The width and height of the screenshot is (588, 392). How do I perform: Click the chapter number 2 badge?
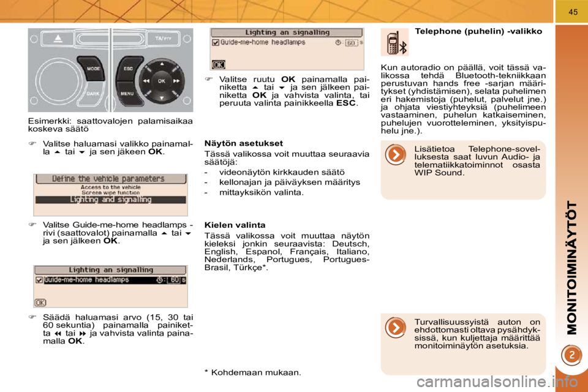[571, 355]
